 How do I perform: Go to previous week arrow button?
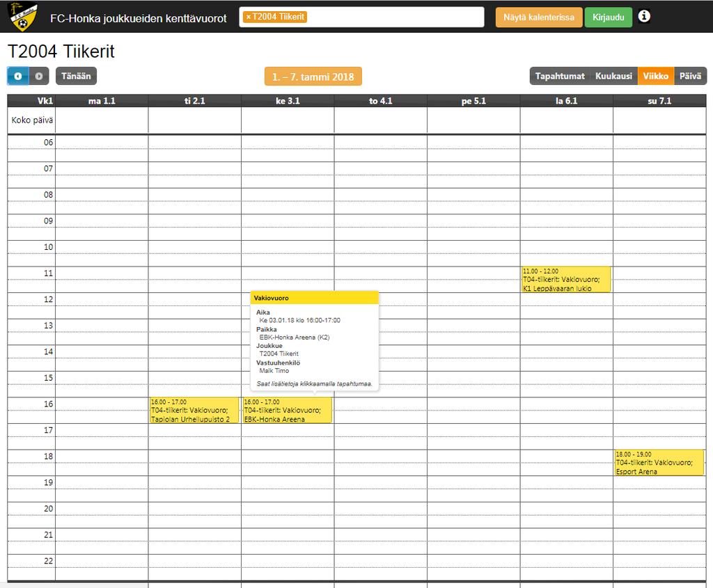point(17,76)
